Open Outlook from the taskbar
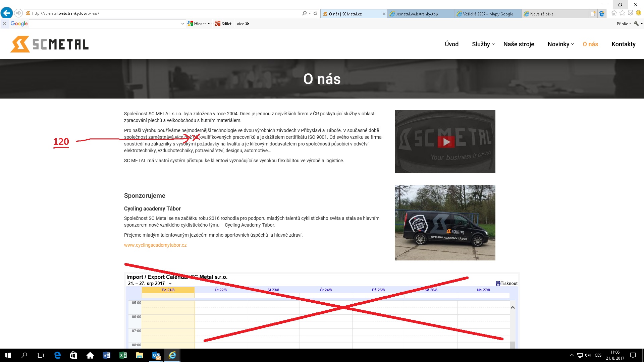The height and width of the screenshot is (362, 644). pos(156,355)
